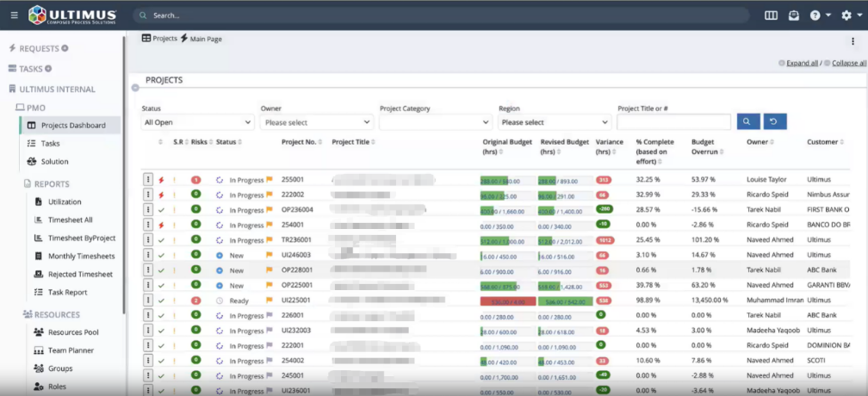This screenshot has width=868, height=396.
Task: Click the blue reset filters button
Action: coord(775,121)
